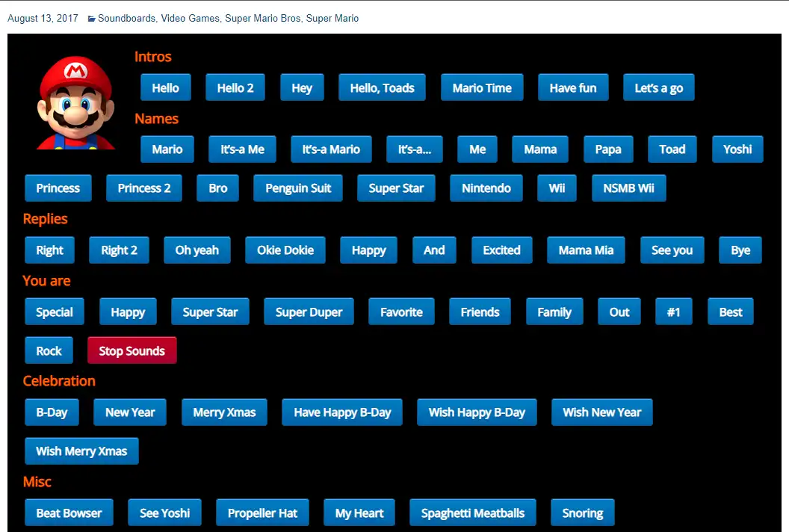789x532 pixels.
Task: Open the Super Mario category link
Action: point(332,18)
